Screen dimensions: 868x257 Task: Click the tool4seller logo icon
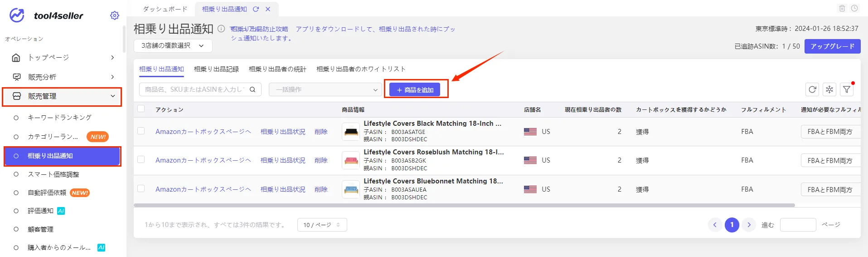tap(17, 15)
